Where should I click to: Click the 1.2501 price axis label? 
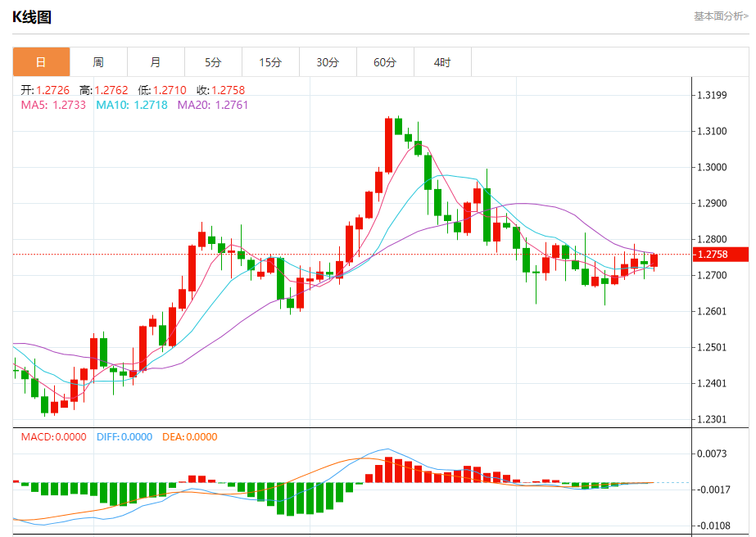tap(712, 348)
